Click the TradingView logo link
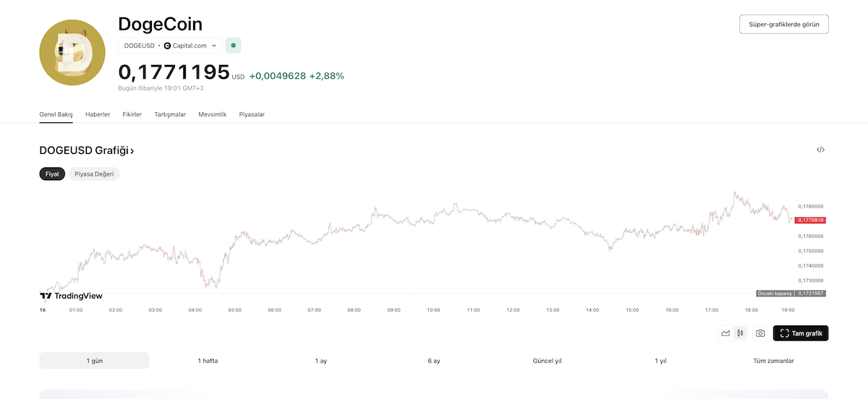The image size is (868, 399). pyautogui.click(x=71, y=296)
